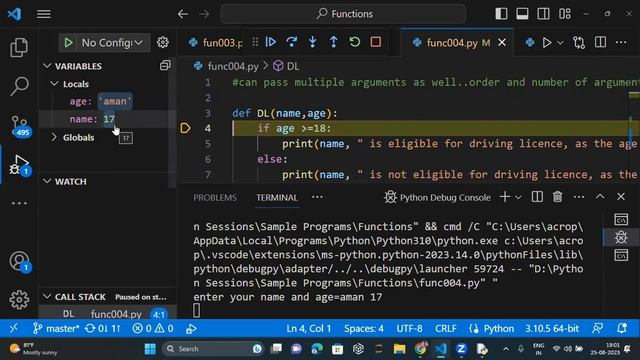Viewport: 640px width, 360px height.
Task: Open Source Control view with 495 badge
Action: (20, 125)
